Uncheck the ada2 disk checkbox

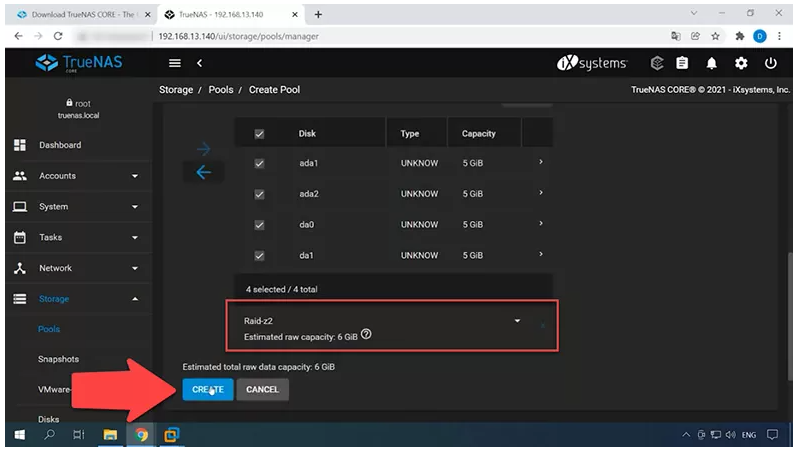[x=260, y=194]
